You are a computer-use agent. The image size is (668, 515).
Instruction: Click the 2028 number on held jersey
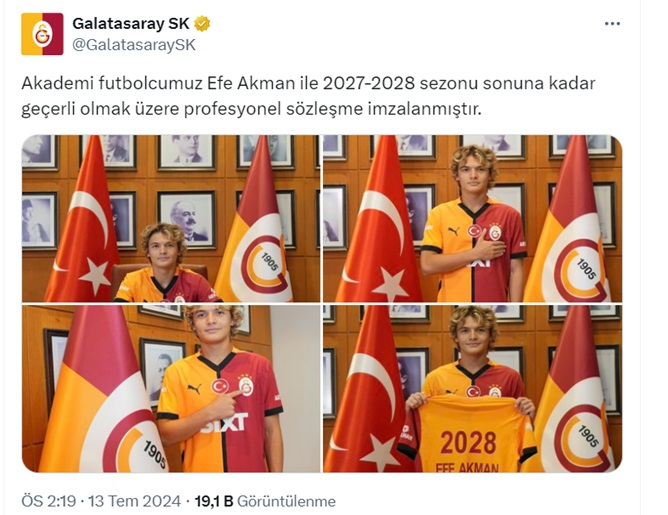click(469, 443)
